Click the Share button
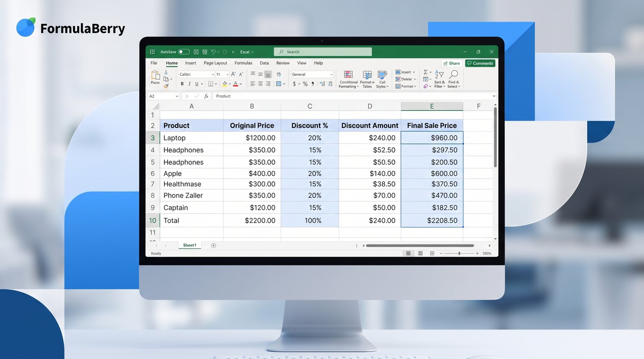This screenshot has height=359, width=644. click(x=452, y=63)
